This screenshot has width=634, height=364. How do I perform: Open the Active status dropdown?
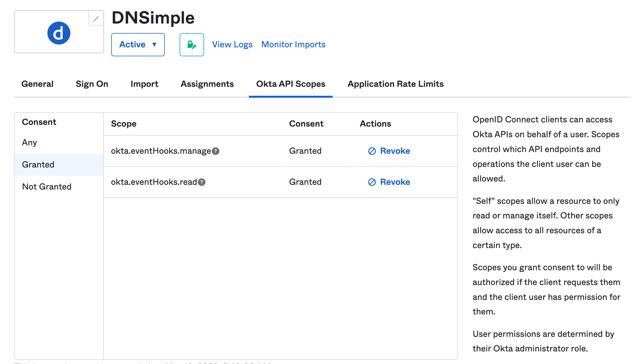point(138,45)
